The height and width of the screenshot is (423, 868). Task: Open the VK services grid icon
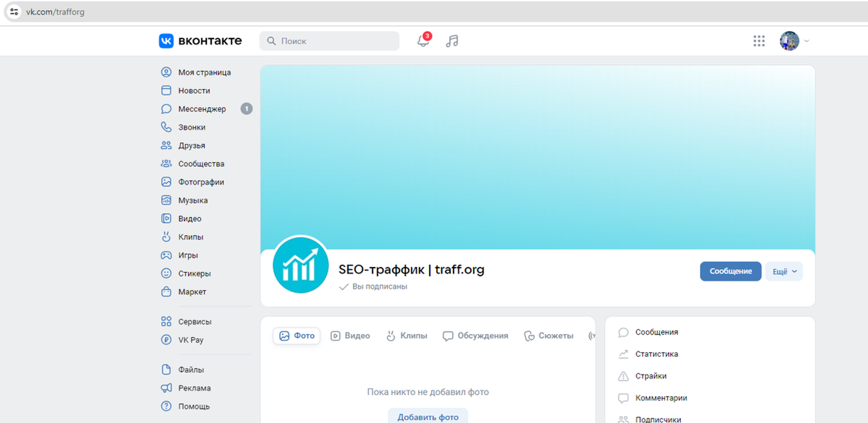tap(759, 41)
